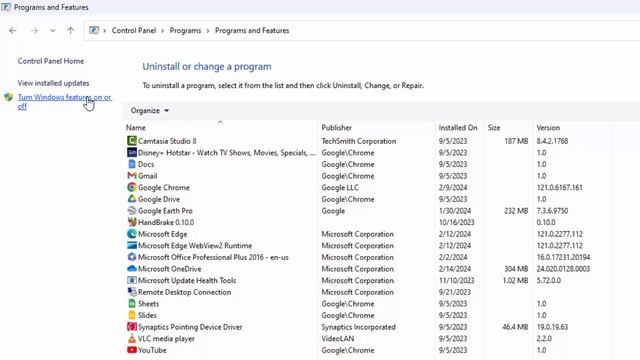The height and width of the screenshot is (360, 640).
Task: Click the VLC media player cone icon
Action: [131, 338]
